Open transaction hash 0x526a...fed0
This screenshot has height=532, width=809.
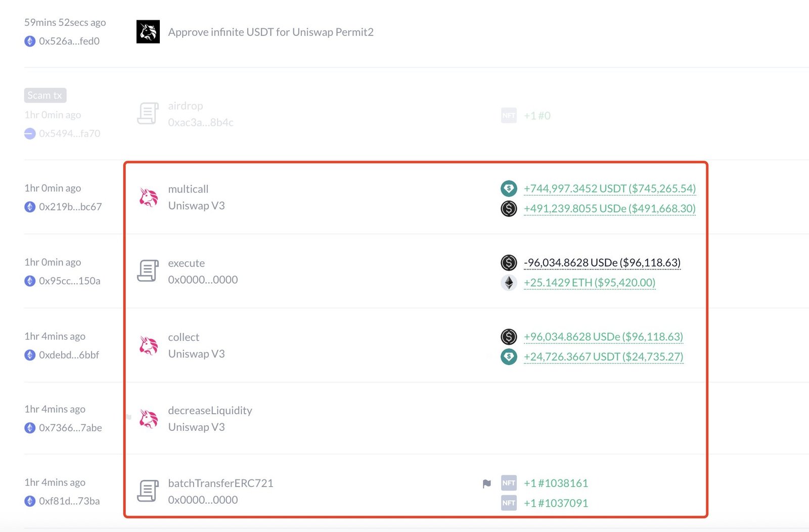[x=69, y=41]
